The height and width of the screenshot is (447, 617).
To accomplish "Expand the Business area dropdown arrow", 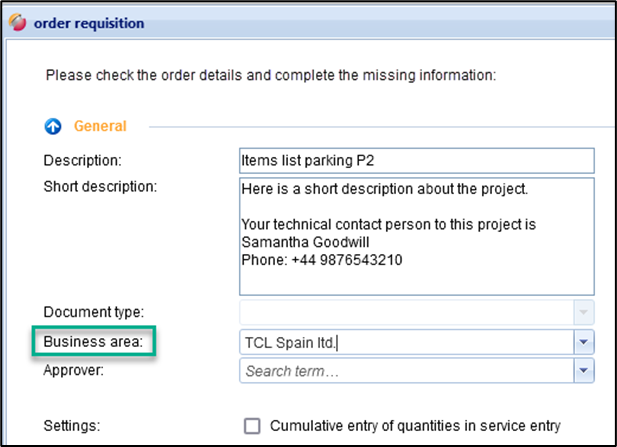I will pyautogui.click(x=584, y=342).
